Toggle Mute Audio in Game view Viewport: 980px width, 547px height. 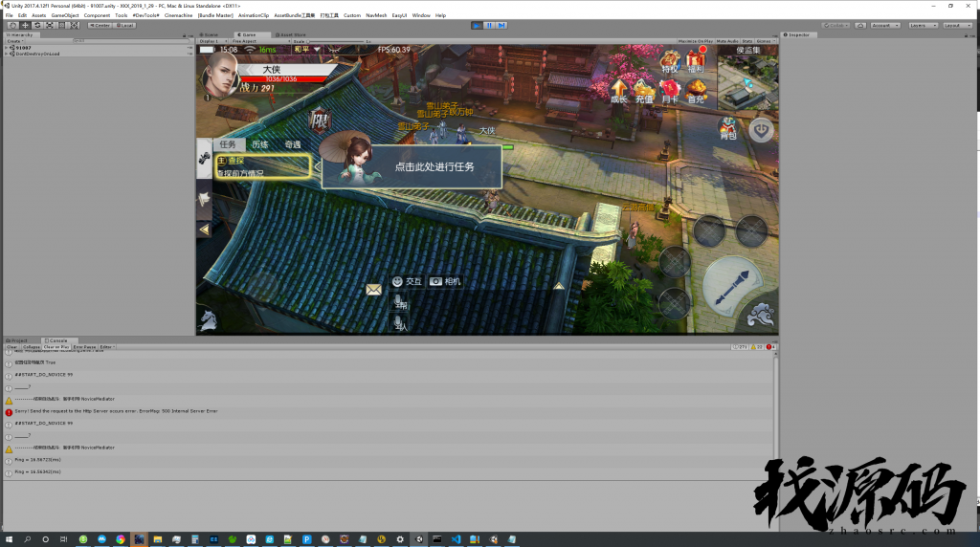727,41
